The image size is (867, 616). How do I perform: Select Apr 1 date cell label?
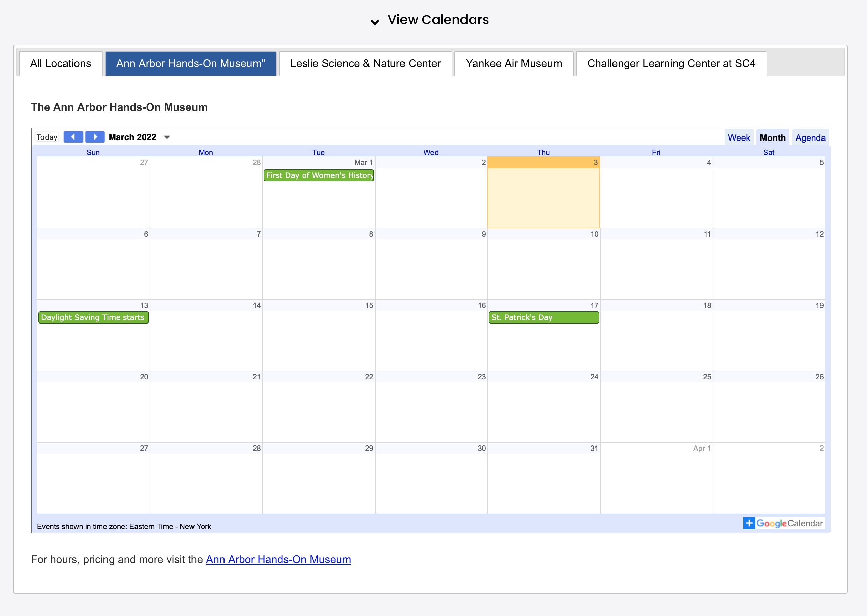[701, 448]
